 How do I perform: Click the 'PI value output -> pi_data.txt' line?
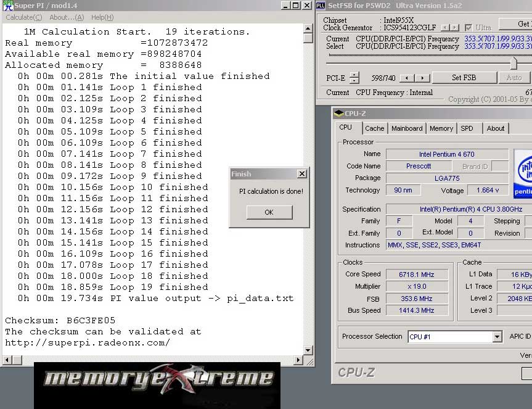click(x=156, y=299)
